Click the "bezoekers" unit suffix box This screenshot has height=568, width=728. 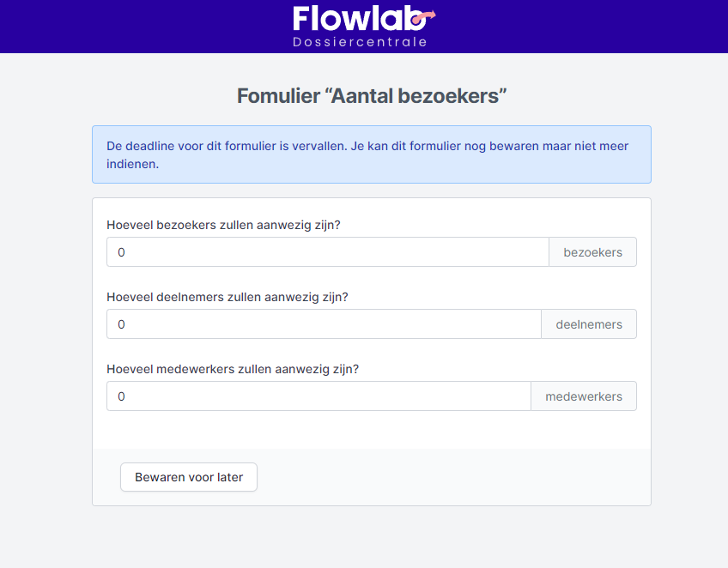[592, 252]
